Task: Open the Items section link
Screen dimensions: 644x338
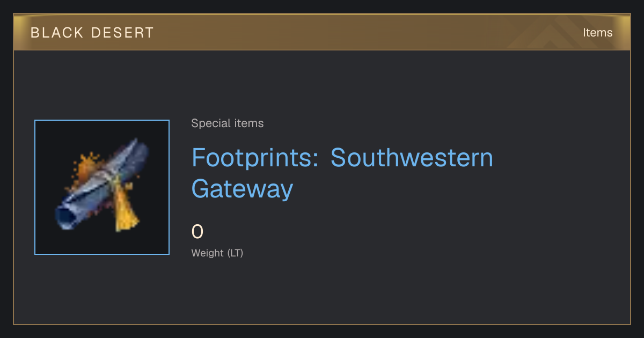Action: (597, 32)
